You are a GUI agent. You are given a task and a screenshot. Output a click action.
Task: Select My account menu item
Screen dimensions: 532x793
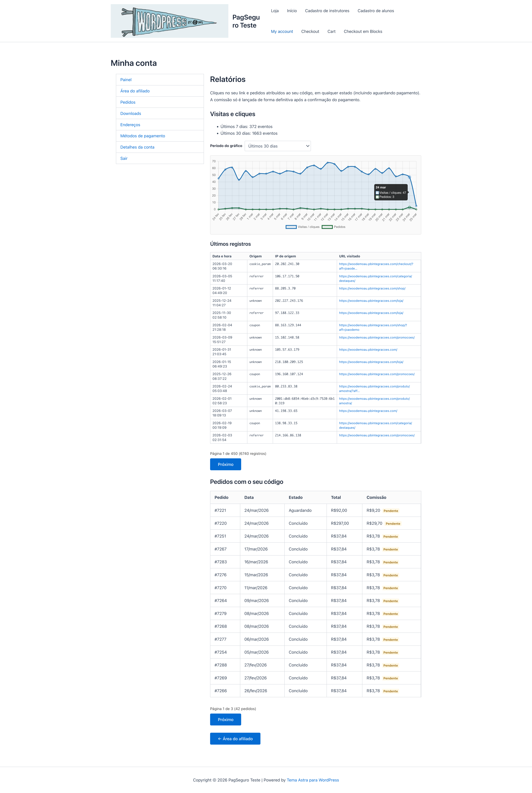(282, 32)
